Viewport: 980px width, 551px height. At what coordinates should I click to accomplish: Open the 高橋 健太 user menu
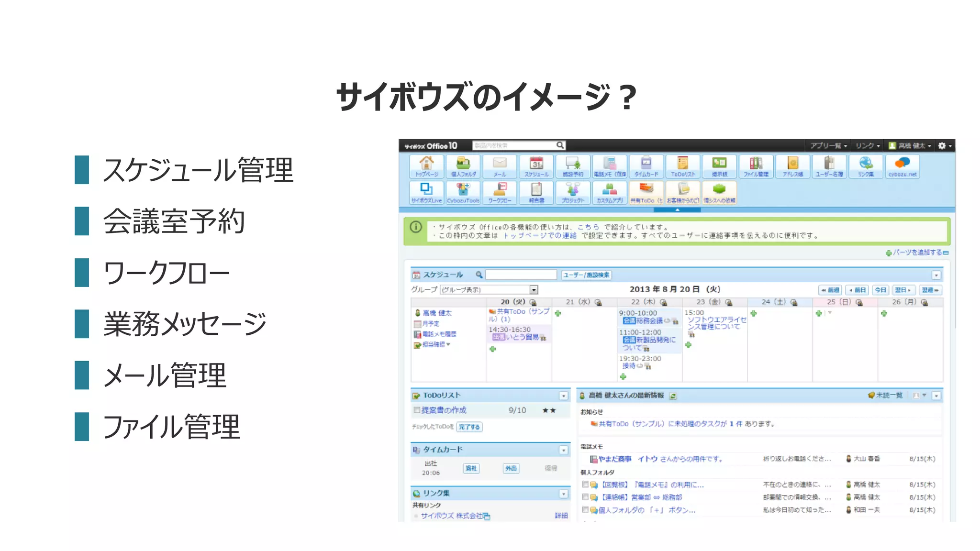910,146
